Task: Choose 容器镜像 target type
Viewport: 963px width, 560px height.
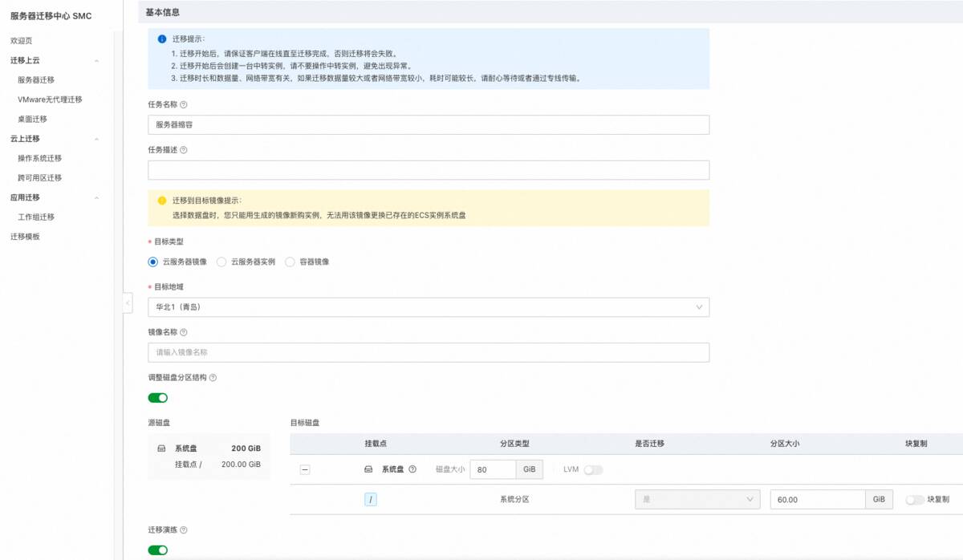Action: [291, 262]
